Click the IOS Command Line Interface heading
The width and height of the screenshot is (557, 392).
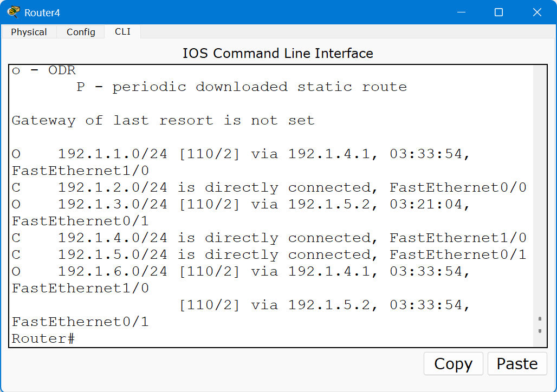click(278, 53)
